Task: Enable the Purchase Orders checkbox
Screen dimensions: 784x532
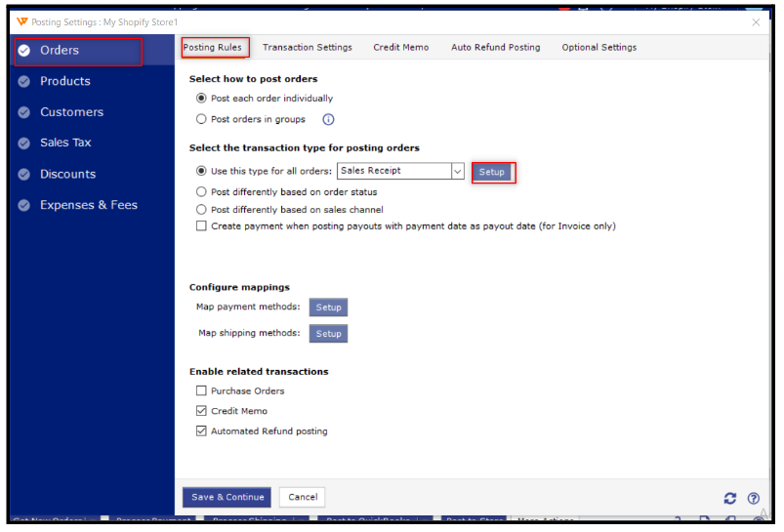Action: pyautogui.click(x=201, y=390)
